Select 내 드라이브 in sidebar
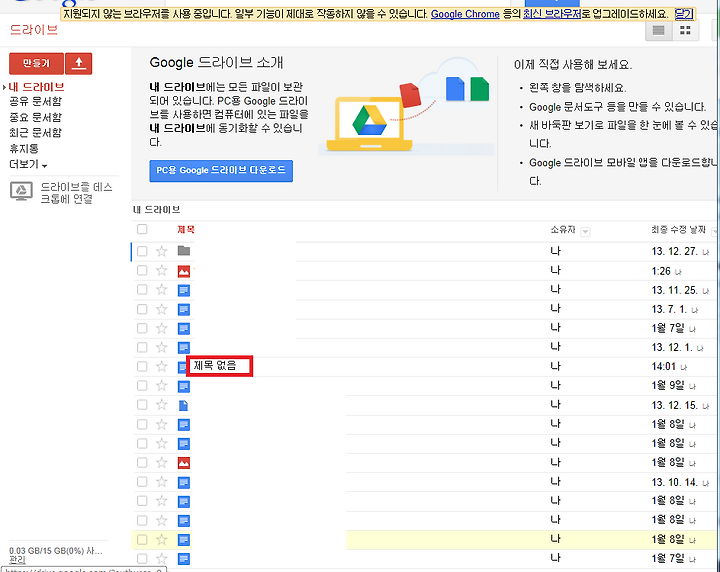 (36, 87)
